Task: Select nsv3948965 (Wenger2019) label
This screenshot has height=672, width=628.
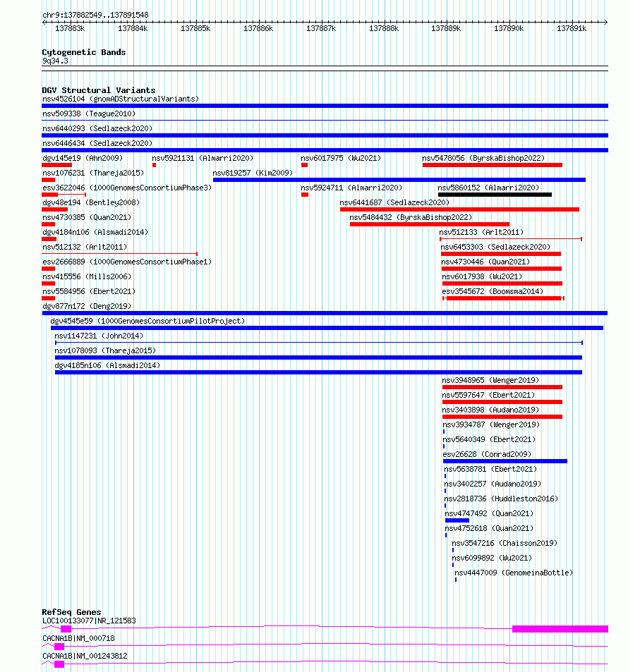Action: point(490,381)
